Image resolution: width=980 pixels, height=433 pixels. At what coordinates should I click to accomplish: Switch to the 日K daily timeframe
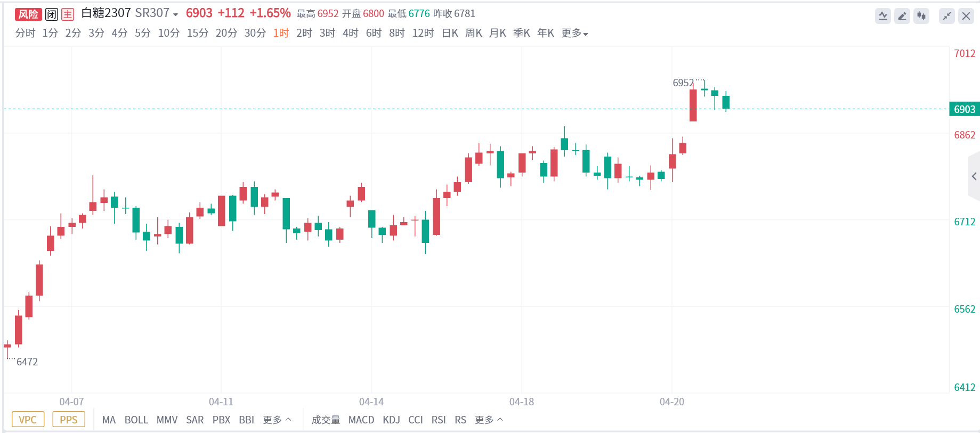[450, 33]
